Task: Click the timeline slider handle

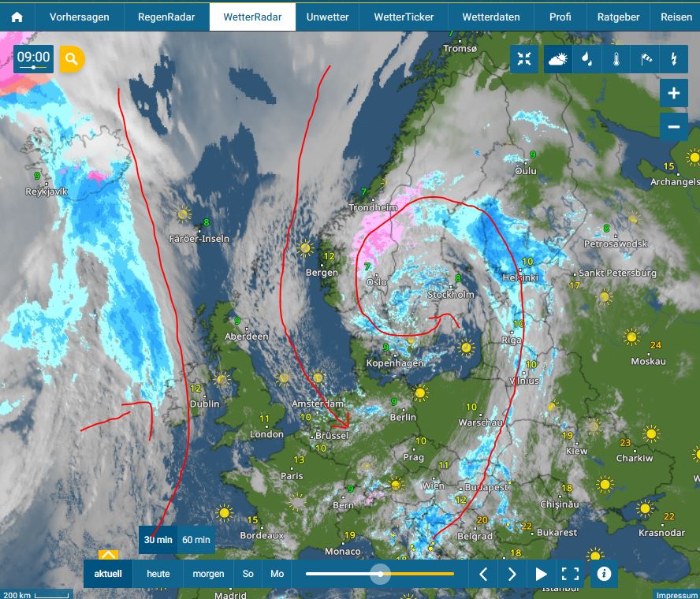Action: pos(380,574)
